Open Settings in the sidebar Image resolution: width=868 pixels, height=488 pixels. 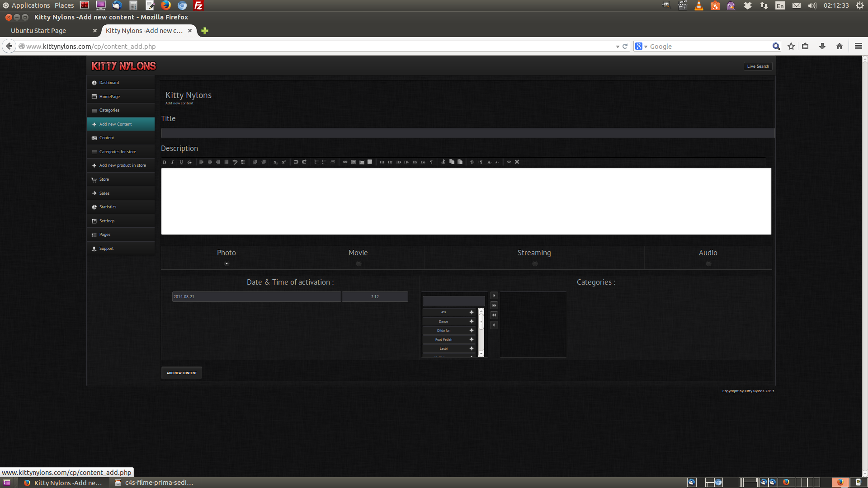[121, 221]
